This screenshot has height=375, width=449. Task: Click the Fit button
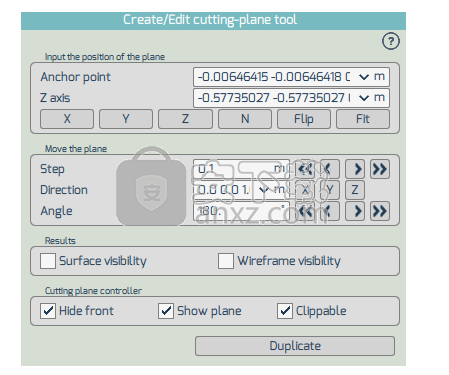click(363, 119)
